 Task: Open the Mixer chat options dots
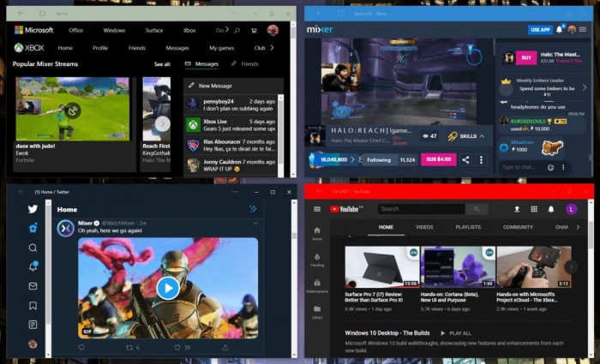[563, 167]
